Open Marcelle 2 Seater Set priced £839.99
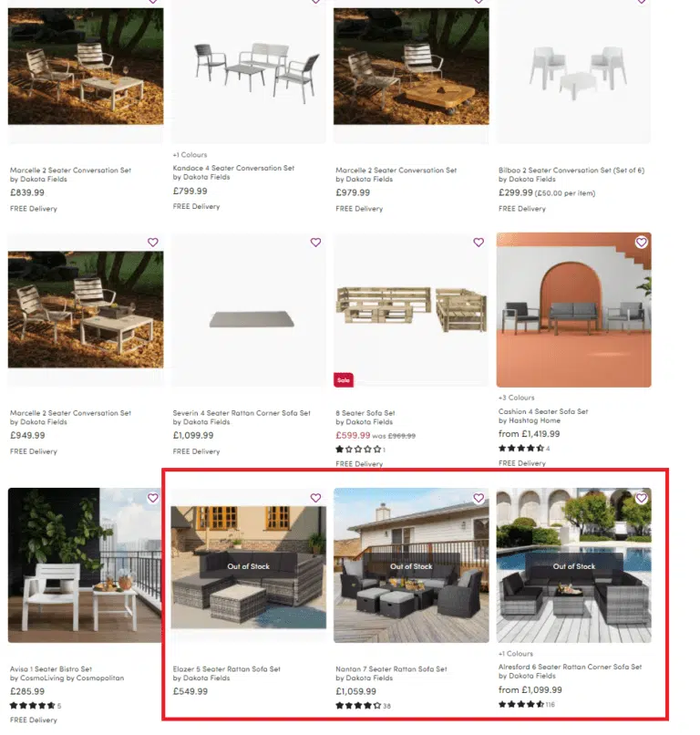This screenshot has width=700, height=735. 70,171
